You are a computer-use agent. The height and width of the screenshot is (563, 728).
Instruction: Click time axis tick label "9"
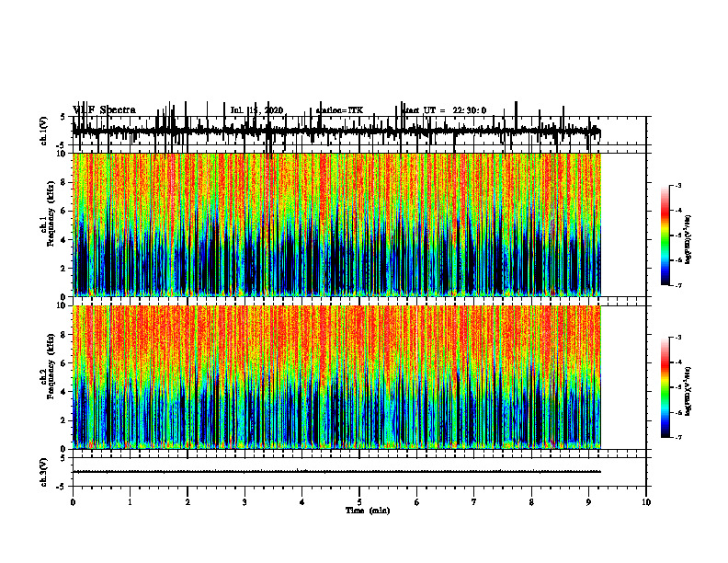tap(588, 502)
